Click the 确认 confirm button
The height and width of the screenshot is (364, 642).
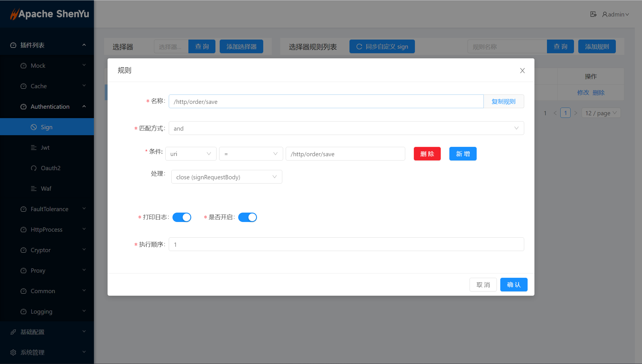pyautogui.click(x=514, y=285)
